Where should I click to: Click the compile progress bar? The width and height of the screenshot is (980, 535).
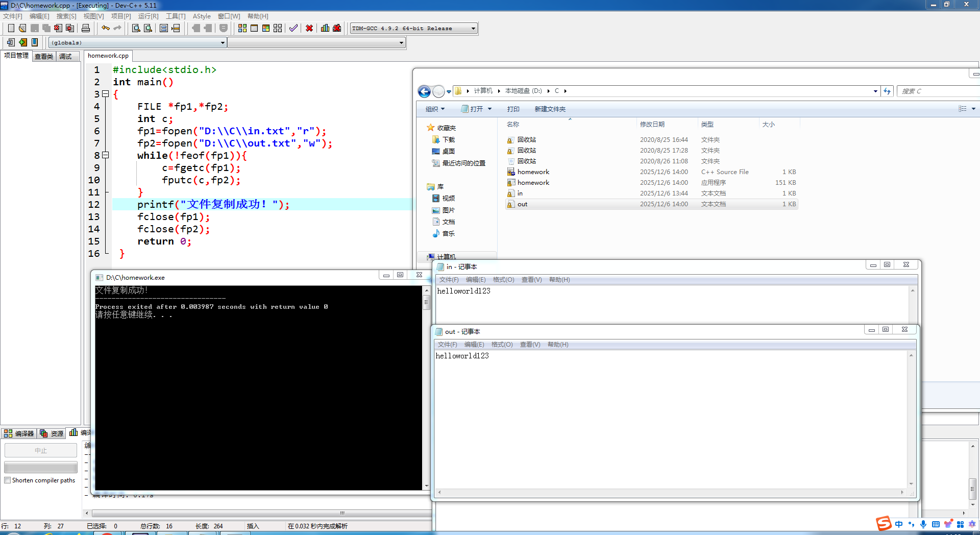[41, 467]
